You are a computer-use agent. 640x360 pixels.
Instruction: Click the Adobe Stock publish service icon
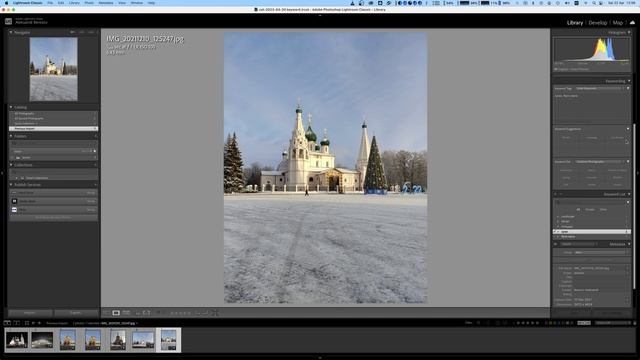click(14, 201)
